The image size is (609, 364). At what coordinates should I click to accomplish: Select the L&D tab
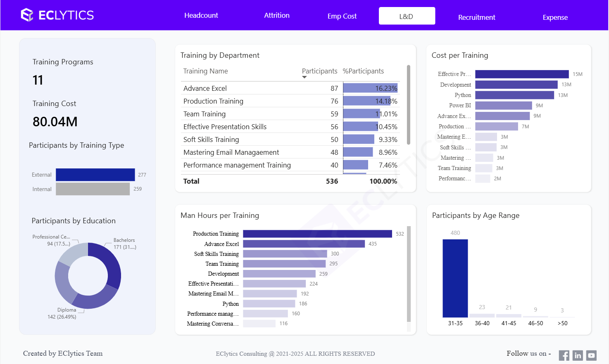(x=407, y=16)
